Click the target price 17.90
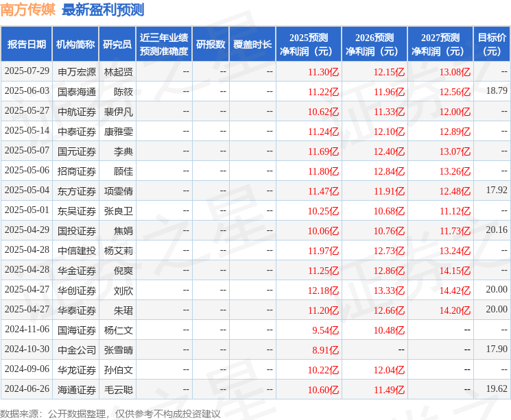The image size is (511, 420). pyautogui.click(x=497, y=349)
